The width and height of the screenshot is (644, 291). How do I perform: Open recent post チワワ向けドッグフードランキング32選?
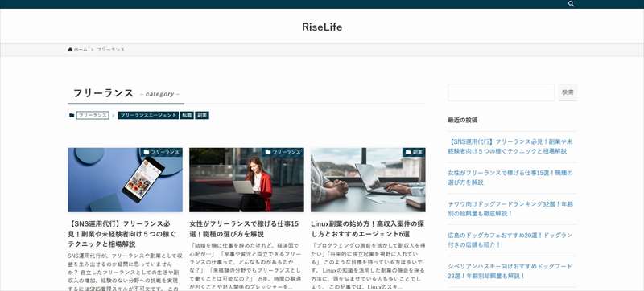click(x=510, y=209)
